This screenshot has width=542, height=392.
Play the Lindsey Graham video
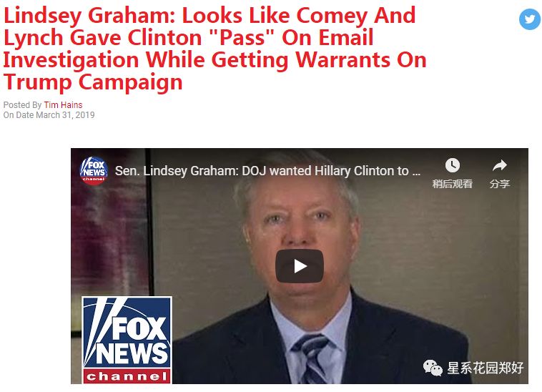pyautogui.click(x=300, y=266)
